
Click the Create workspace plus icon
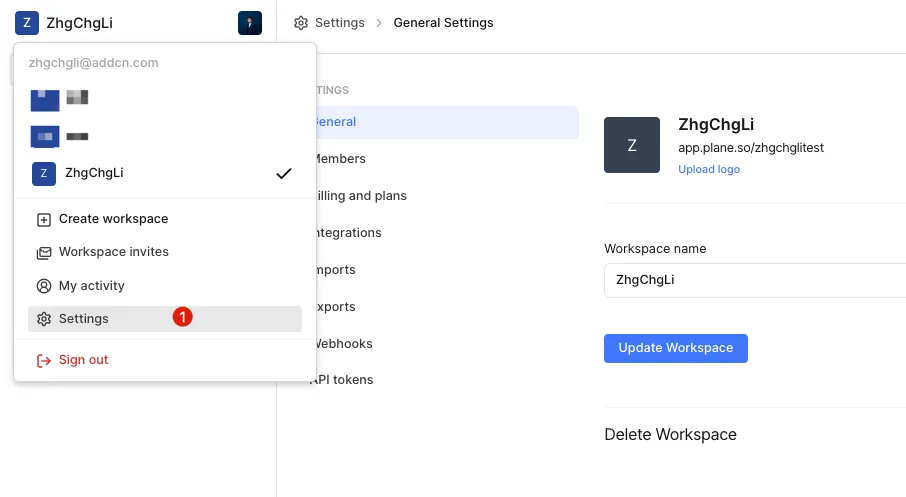pyautogui.click(x=44, y=219)
